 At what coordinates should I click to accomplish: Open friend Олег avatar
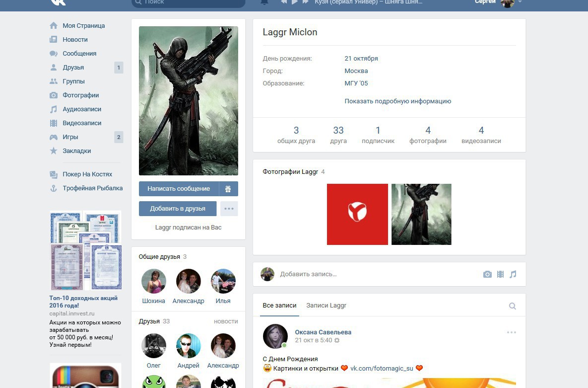tap(153, 346)
